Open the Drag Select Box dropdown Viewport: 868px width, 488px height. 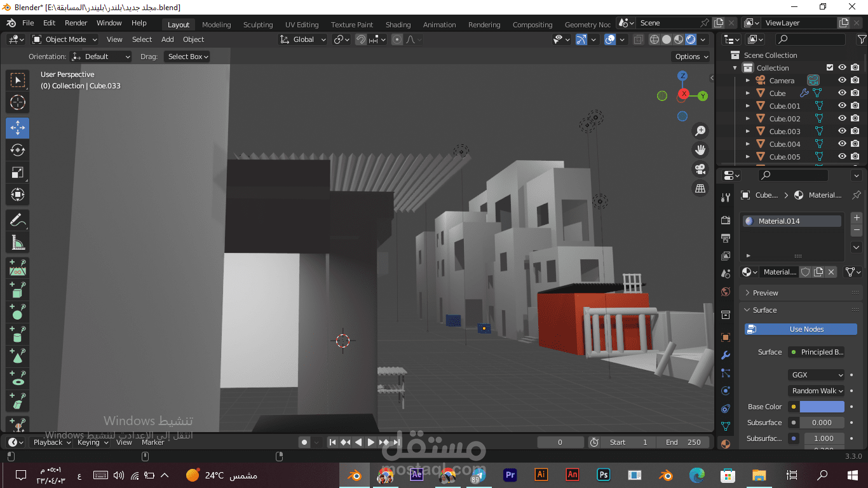[187, 57]
